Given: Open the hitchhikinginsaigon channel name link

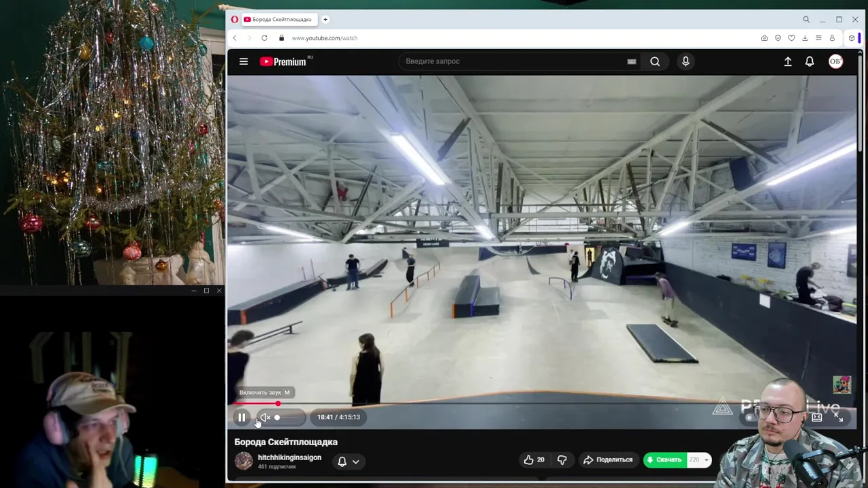Looking at the screenshot, I should point(290,457).
